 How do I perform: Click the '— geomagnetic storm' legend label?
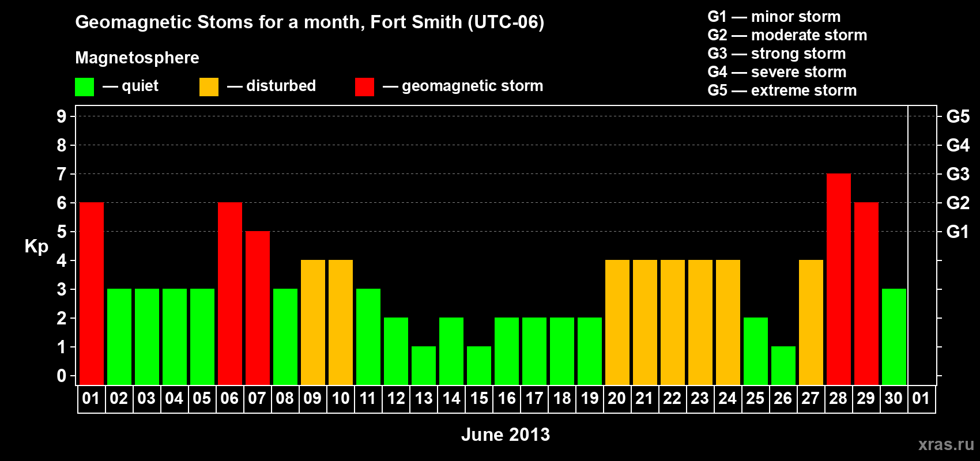pos(463,86)
